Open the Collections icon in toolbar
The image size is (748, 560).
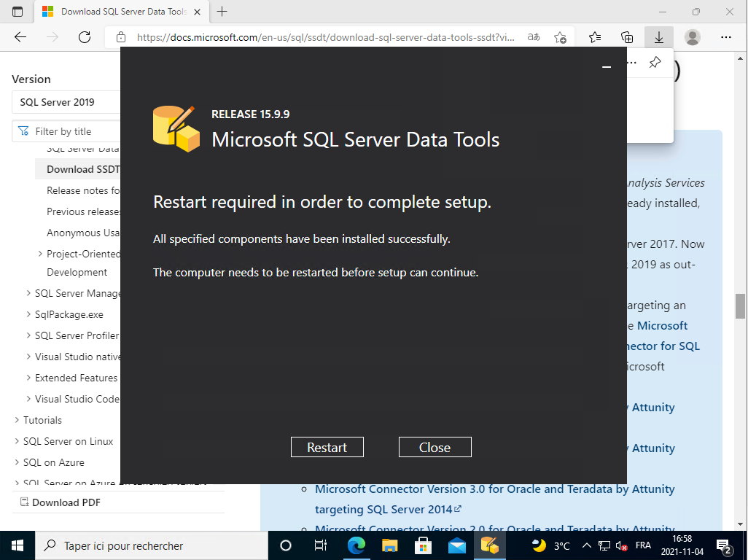626,37
